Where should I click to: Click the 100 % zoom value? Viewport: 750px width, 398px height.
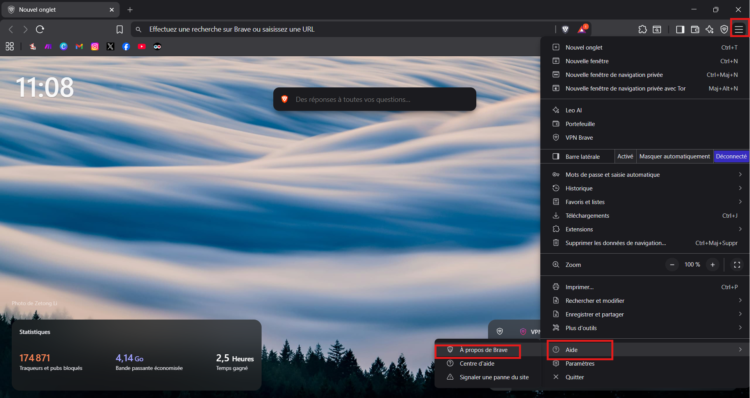coord(692,265)
